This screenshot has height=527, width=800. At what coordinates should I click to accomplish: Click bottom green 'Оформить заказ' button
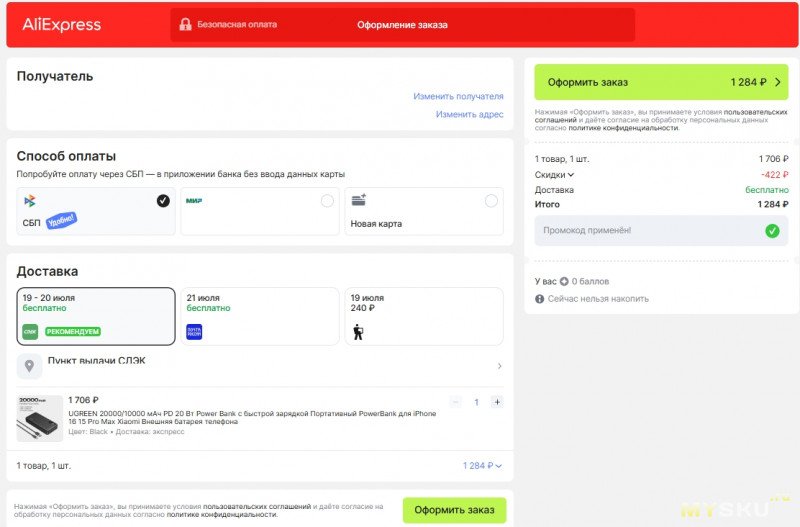tap(454, 510)
